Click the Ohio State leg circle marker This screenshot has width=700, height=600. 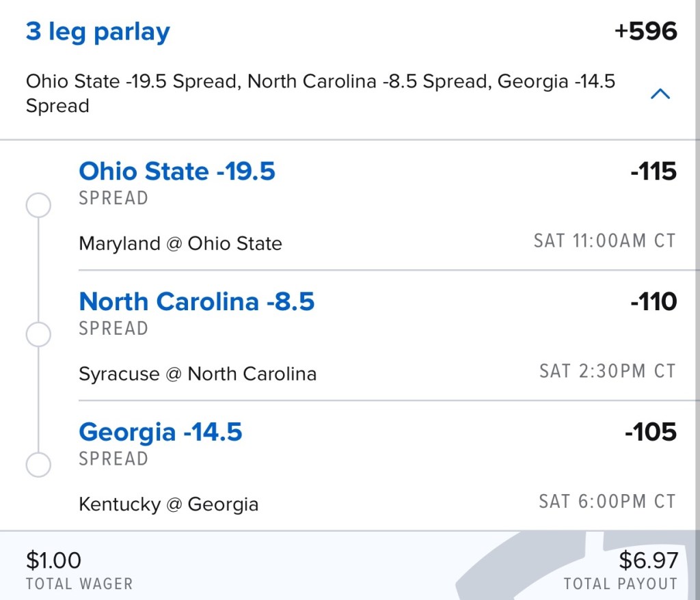click(x=38, y=205)
